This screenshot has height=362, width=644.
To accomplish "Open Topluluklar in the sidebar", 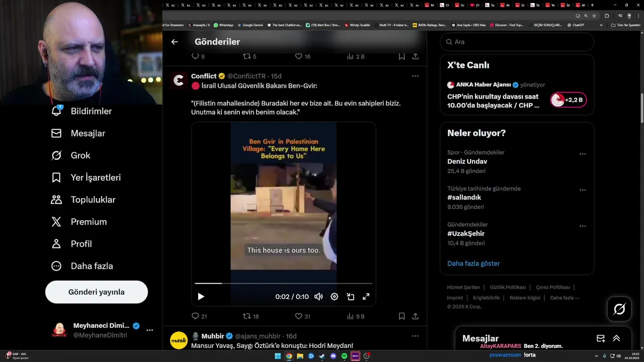I will [83, 200].
